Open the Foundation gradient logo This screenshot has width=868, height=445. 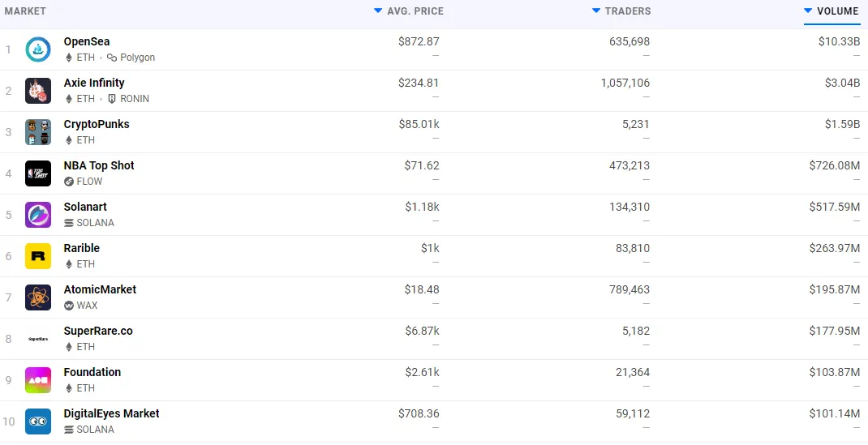(38, 380)
